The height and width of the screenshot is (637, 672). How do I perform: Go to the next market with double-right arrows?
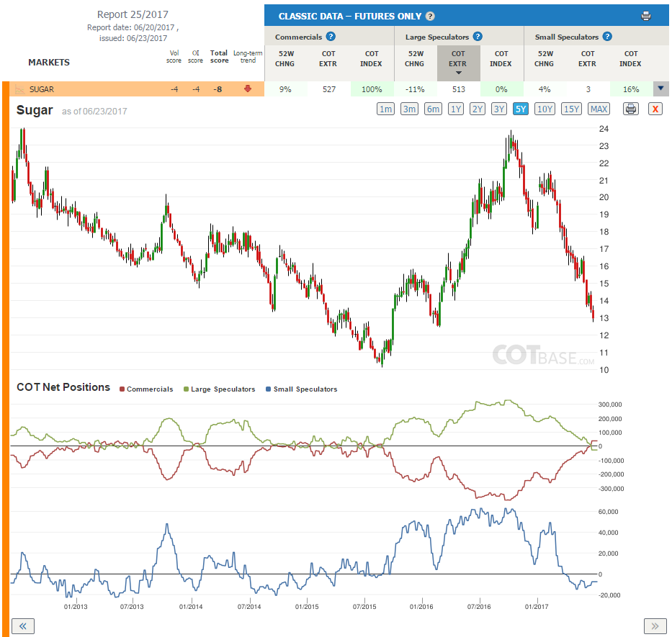pyautogui.click(x=655, y=626)
